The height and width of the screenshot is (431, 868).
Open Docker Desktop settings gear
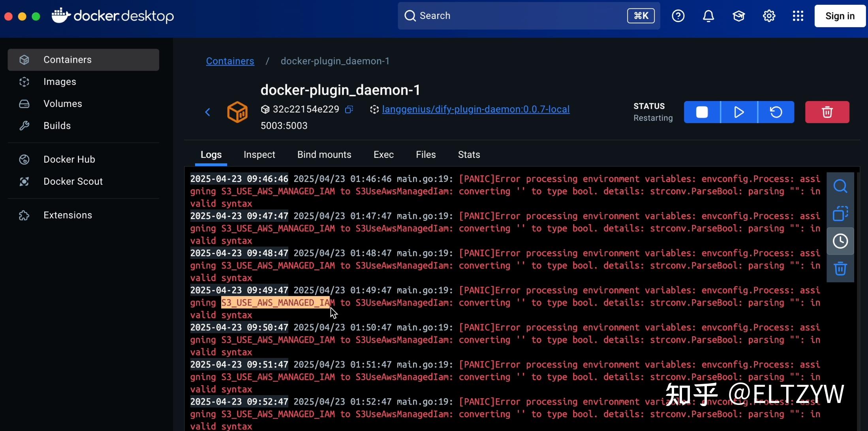(x=768, y=16)
